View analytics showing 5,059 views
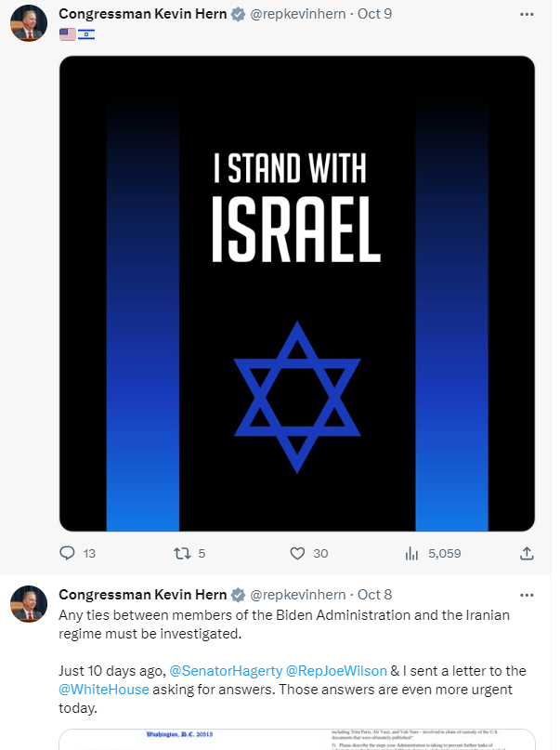 pos(412,553)
